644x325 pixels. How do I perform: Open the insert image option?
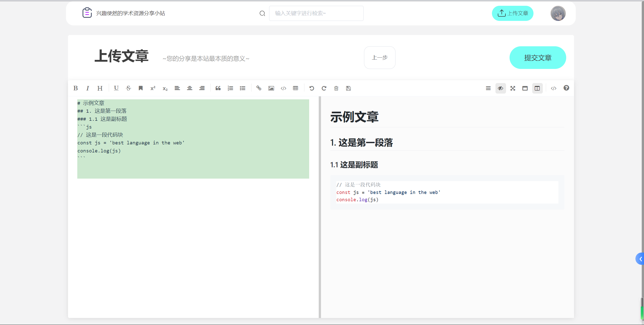(271, 88)
